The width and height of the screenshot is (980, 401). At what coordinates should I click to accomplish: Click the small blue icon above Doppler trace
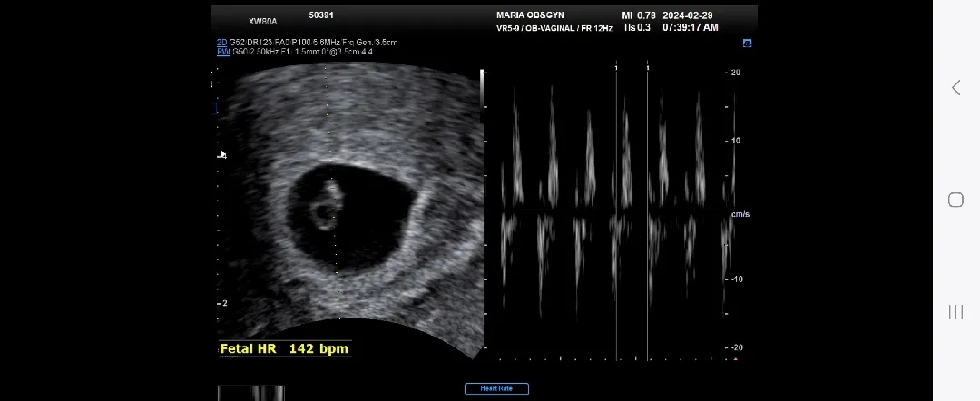coord(747,44)
